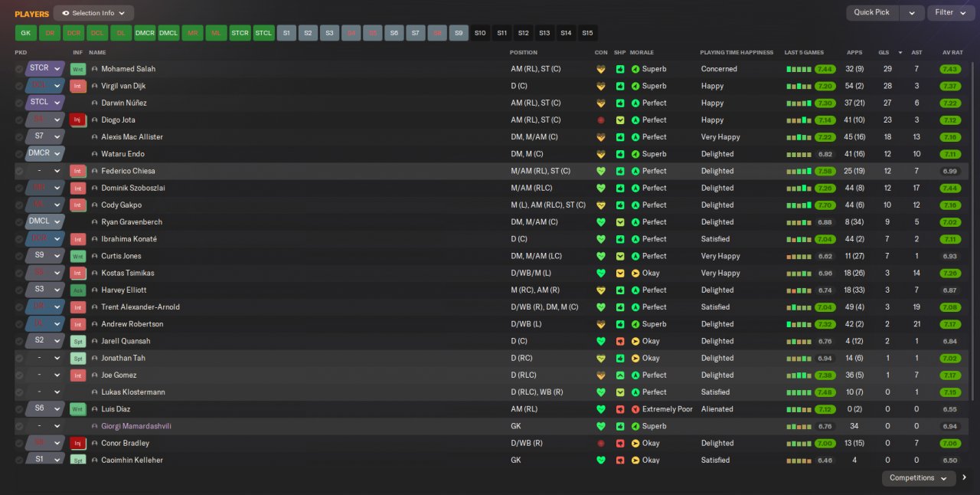Select the top-row STCL position slot
This screenshot has width=980, height=495.
pyautogui.click(x=263, y=33)
